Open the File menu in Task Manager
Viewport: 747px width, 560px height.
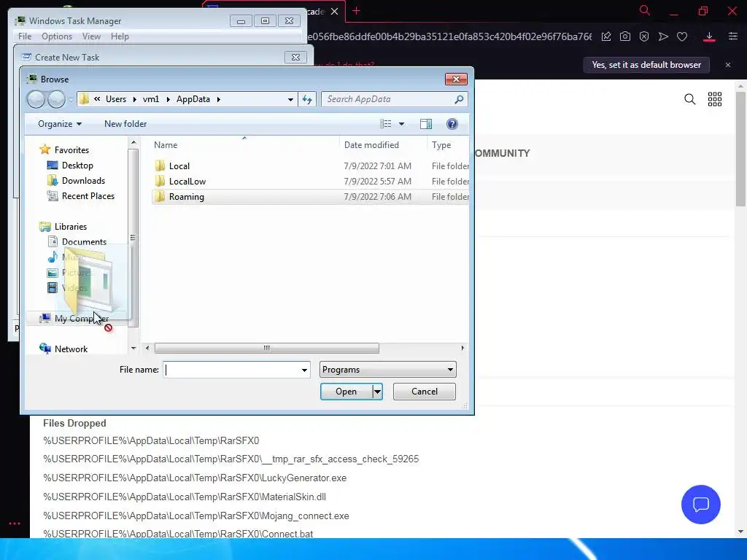pos(25,36)
